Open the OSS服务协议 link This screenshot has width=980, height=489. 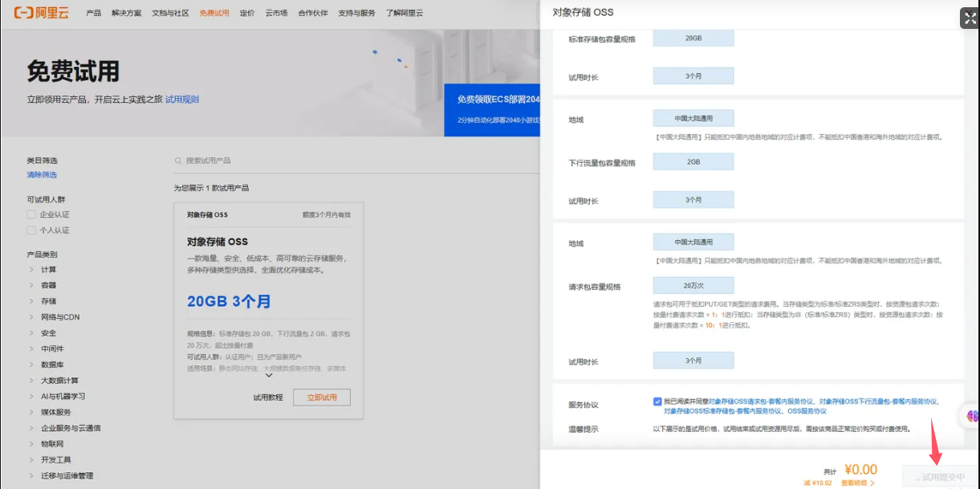(x=807, y=411)
